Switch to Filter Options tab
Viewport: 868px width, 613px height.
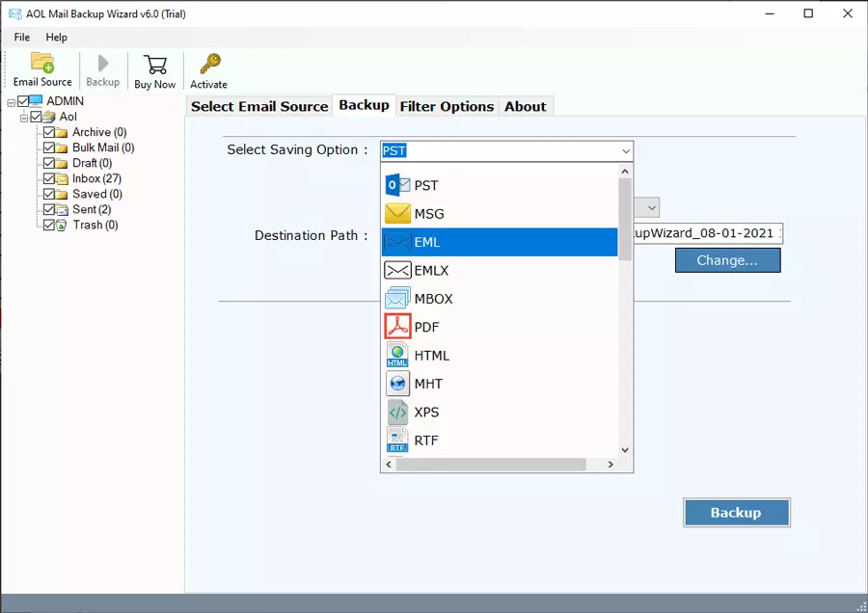pos(447,106)
